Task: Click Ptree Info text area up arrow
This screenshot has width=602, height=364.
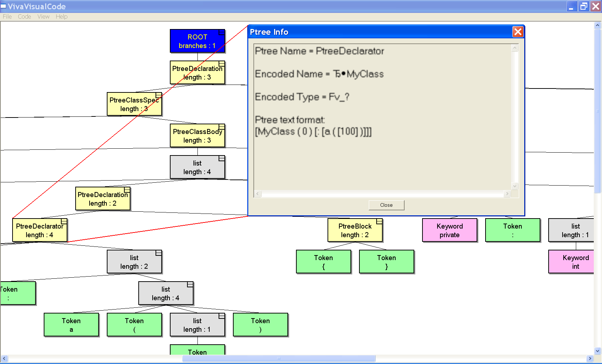Action: click(515, 48)
